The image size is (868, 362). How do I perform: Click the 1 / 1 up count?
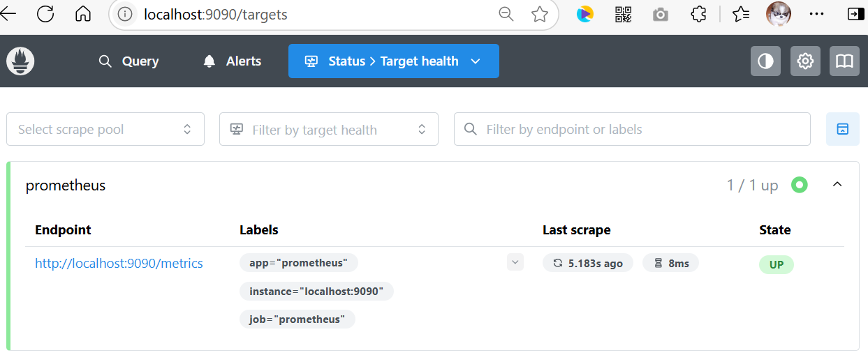point(752,186)
